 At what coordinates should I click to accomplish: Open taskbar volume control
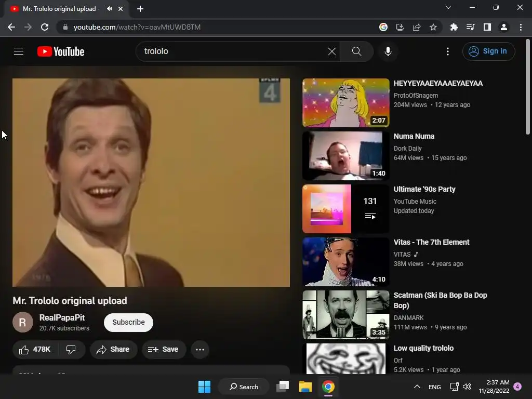click(467, 387)
